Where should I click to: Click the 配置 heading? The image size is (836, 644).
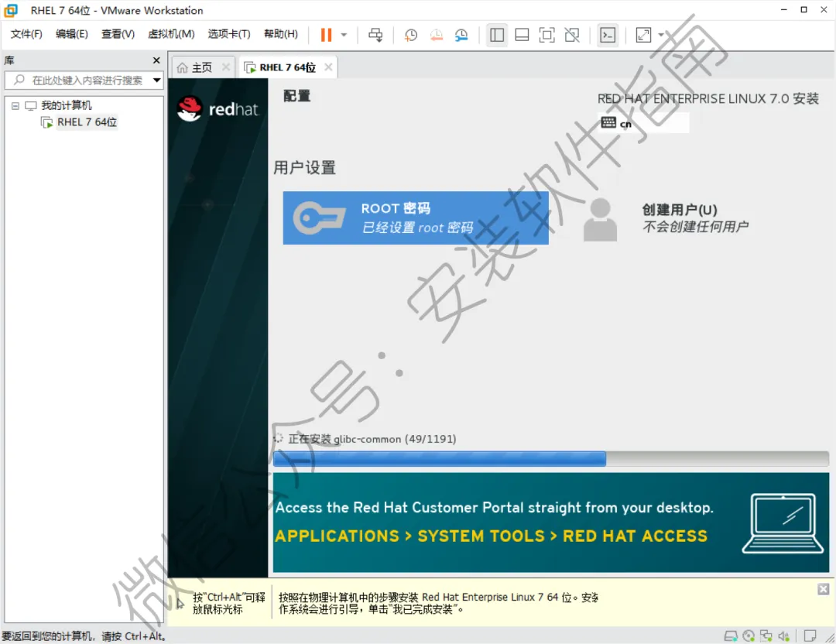(x=297, y=96)
